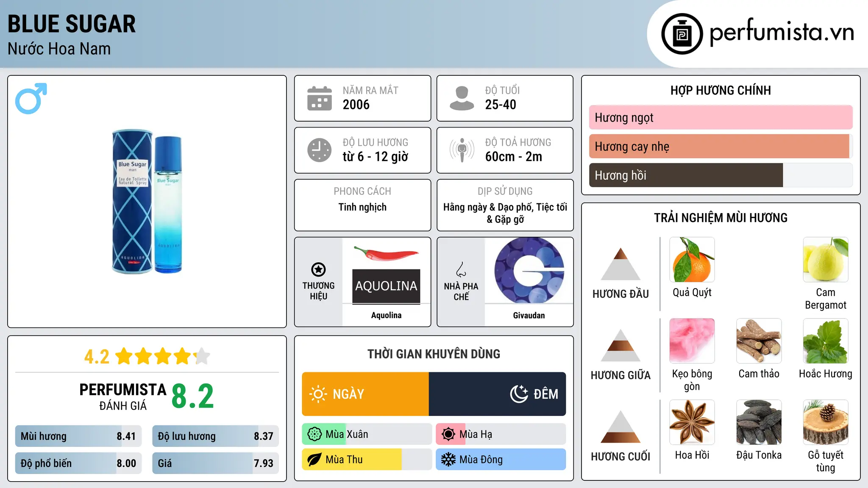Click the green Perfumista score 8.2
This screenshot has width=868, height=488.
(193, 396)
